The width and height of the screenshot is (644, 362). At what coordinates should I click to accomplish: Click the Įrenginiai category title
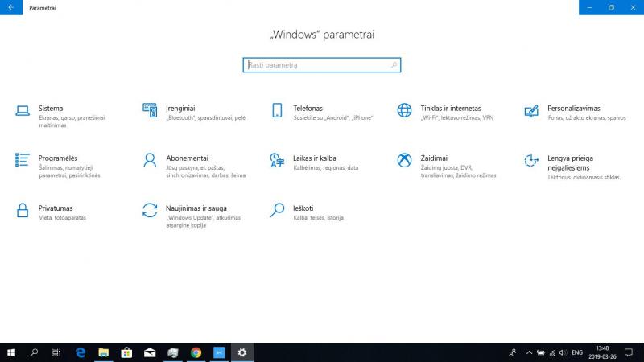[180, 109]
